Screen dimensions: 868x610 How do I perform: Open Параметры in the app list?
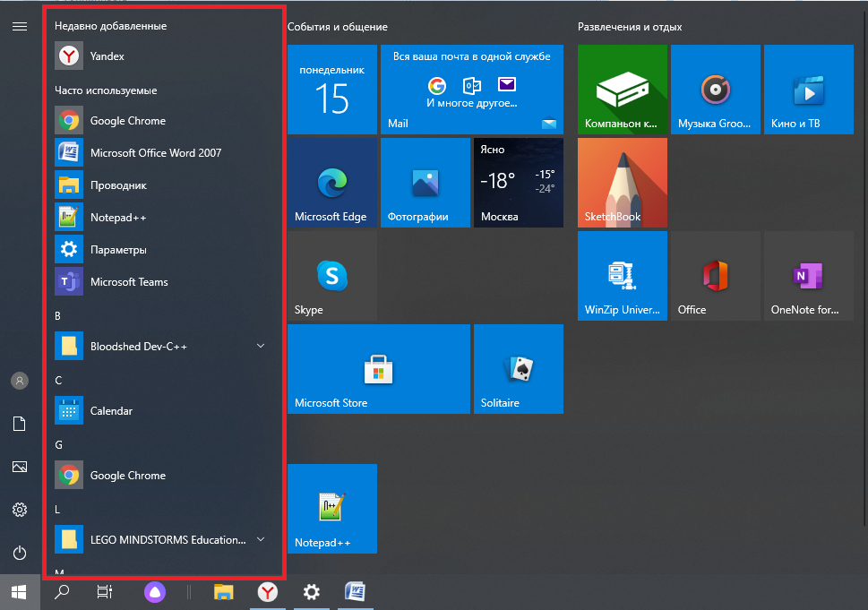[x=160, y=250]
